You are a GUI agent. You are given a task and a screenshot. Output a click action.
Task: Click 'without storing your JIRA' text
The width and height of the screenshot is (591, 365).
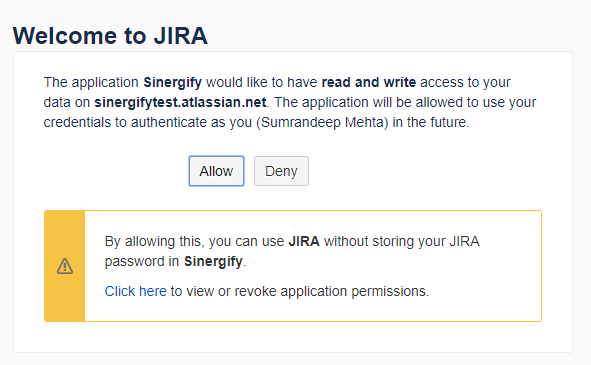click(401, 241)
